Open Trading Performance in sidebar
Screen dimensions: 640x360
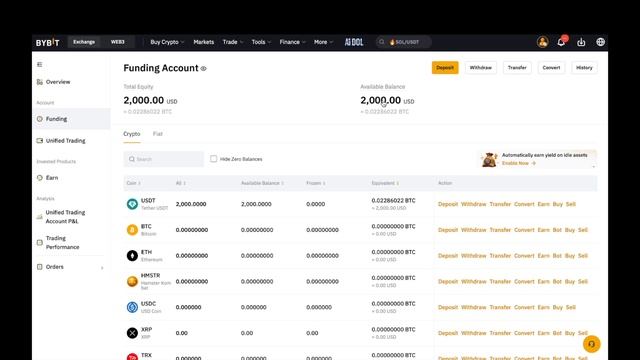point(62,242)
